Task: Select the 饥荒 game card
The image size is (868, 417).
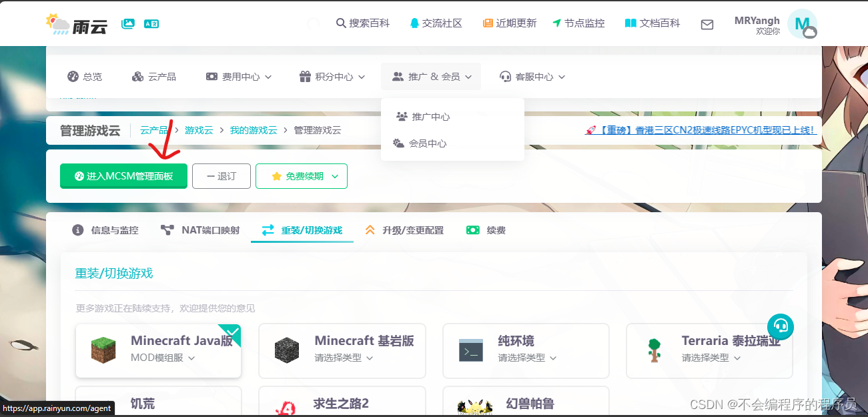Action: point(158,400)
